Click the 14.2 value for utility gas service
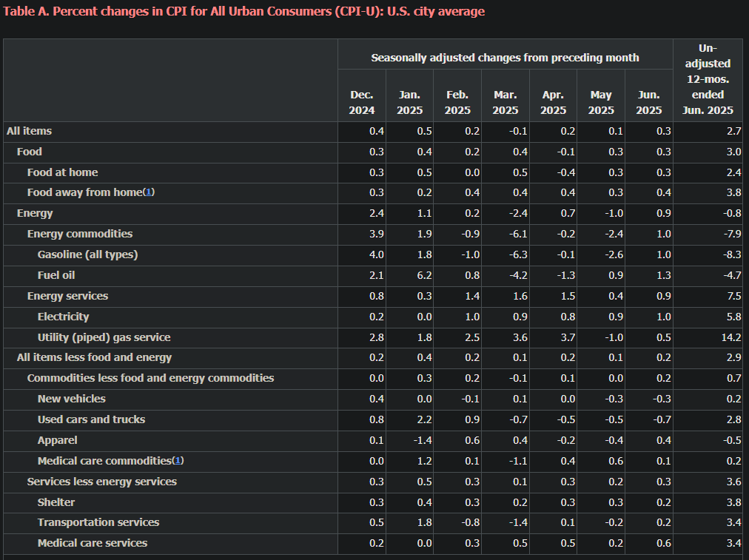This screenshot has height=560, width=749. 731,337
